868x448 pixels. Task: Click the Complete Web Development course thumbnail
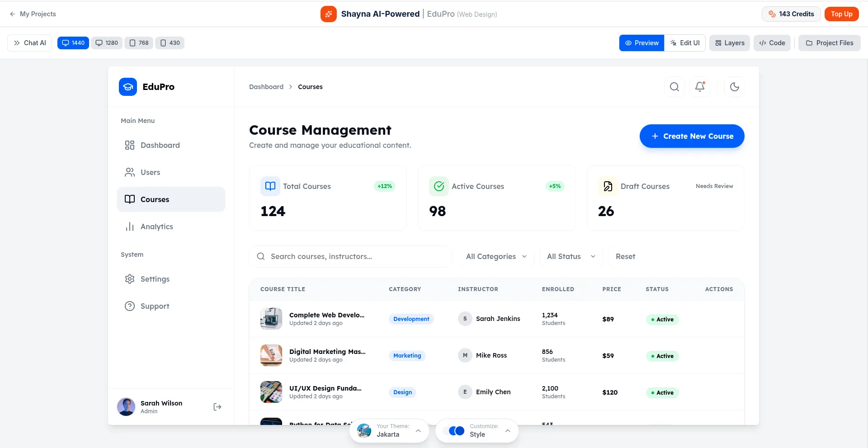pyautogui.click(x=271, y=319)
